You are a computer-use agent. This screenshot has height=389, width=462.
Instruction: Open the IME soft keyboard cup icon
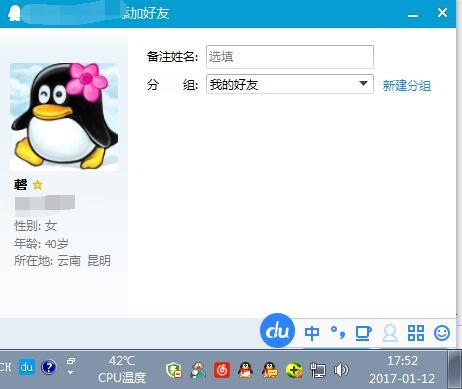pos(363,333)
